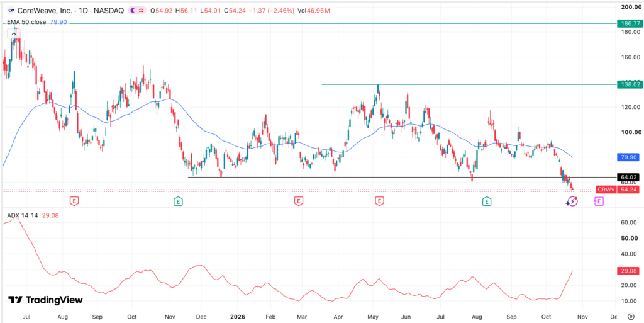Collapse the indicator legend with the caret arrow

point(14,34)
